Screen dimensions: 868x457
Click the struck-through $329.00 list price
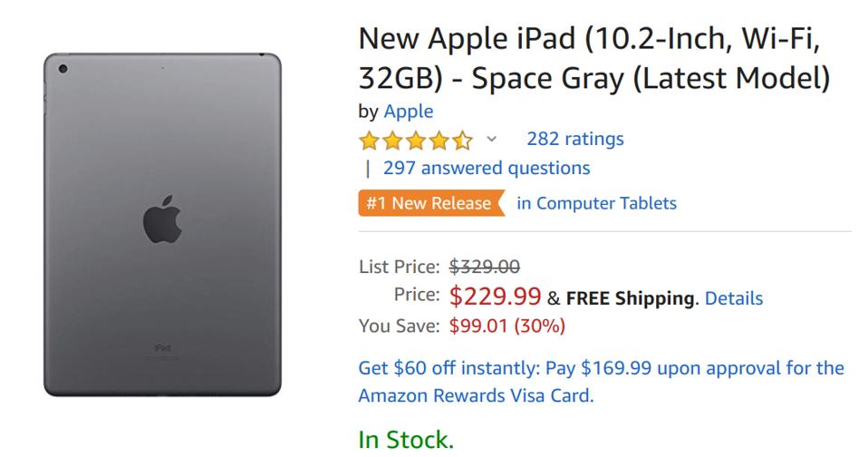pos(485,267)
